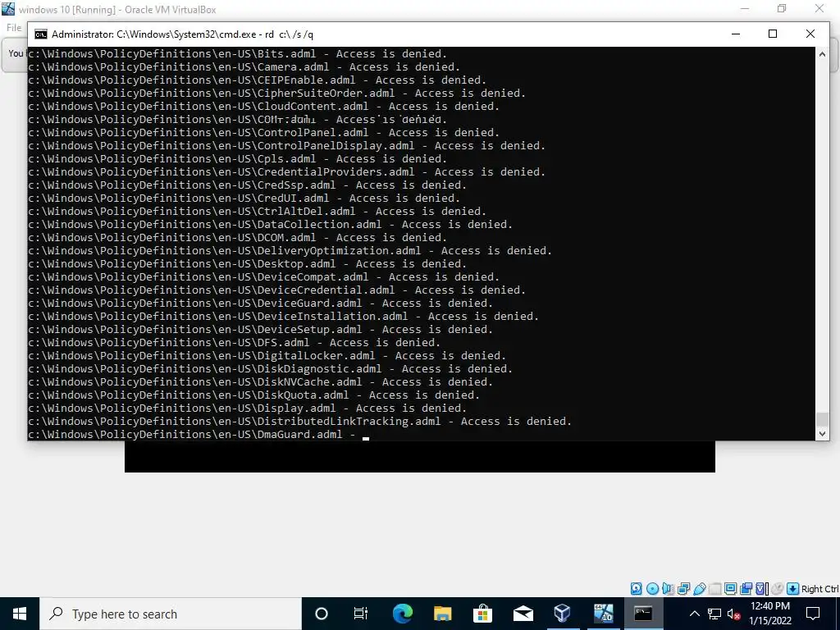Screen dimensions: 840x630
Task: Click the VirtualBox display indicator icon
Action: coord(730,589)
